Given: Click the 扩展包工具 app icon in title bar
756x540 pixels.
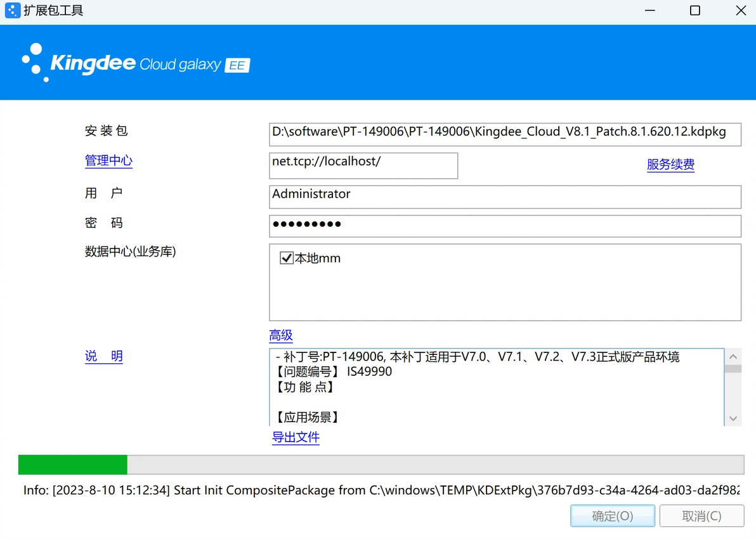Looking at the screenshot, I should click(x=13, y=10).
